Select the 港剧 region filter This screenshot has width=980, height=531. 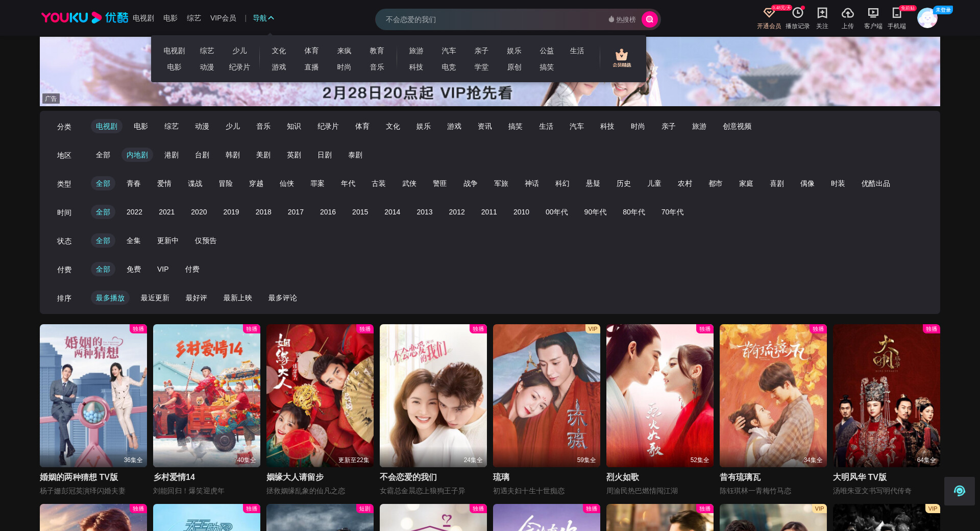(x=171, y=155)
